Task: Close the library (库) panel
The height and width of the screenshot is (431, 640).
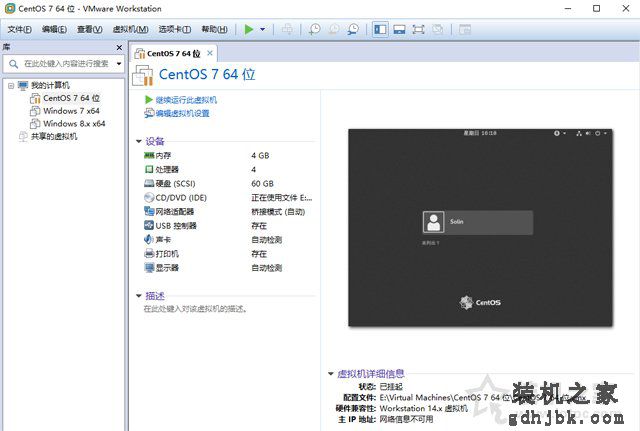Action: click(x=119, y=48)
